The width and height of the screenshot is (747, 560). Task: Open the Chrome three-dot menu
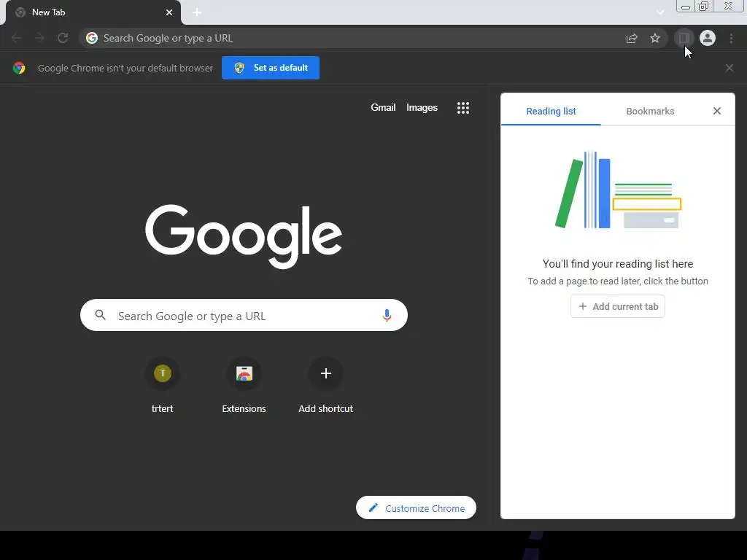click(731, 38)
